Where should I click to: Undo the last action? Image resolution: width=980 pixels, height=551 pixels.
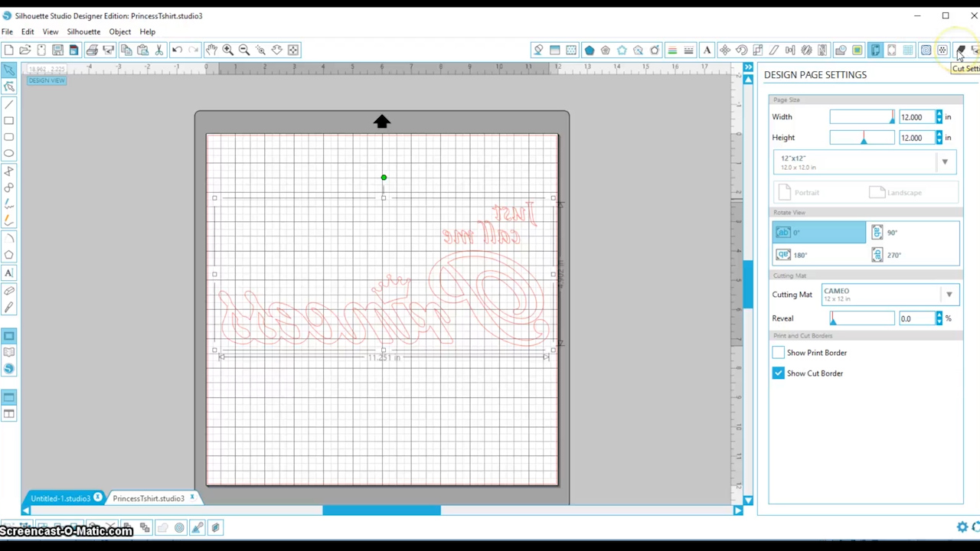click(177, 50)
